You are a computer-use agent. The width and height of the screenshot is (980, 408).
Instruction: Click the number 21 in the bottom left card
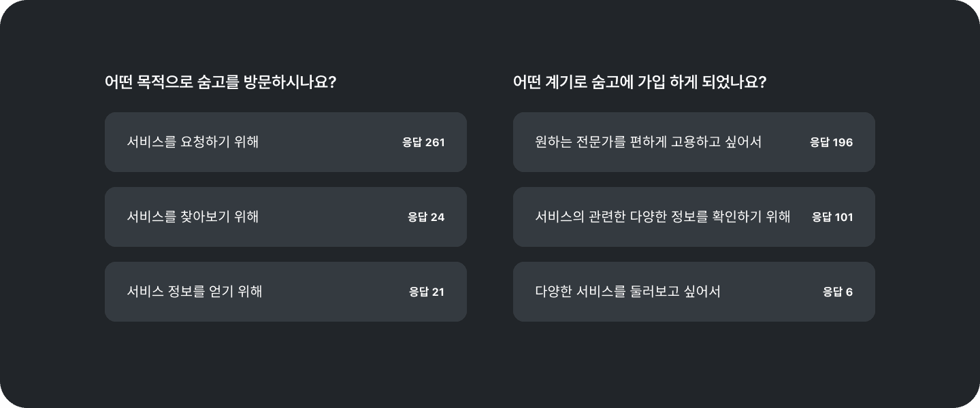pyautogui.click(x=438, y=292)
